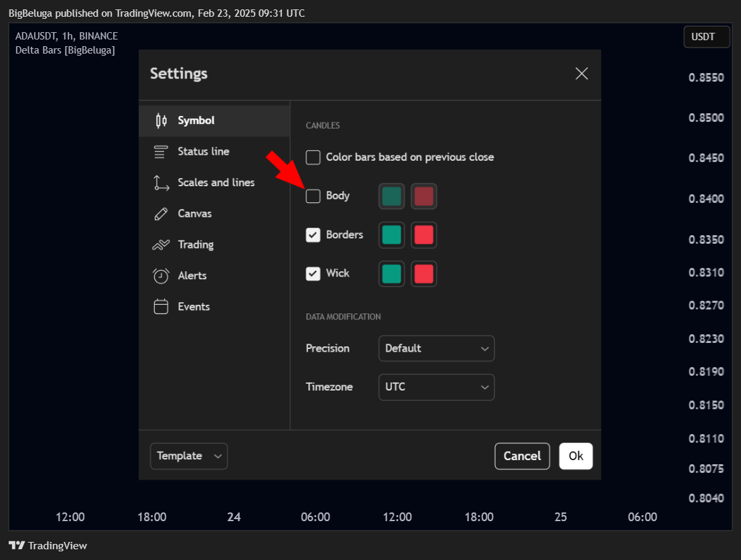
Task: Go to the Canvas settings tab
Action: point(214,214)
